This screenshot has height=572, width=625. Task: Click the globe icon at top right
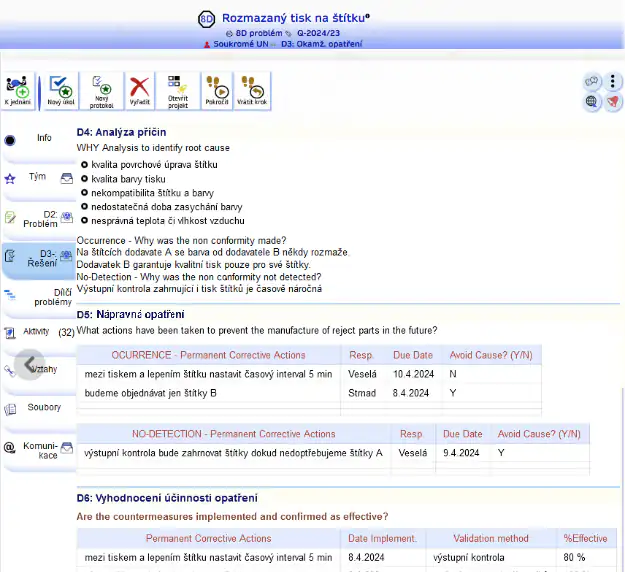(592, 101)
